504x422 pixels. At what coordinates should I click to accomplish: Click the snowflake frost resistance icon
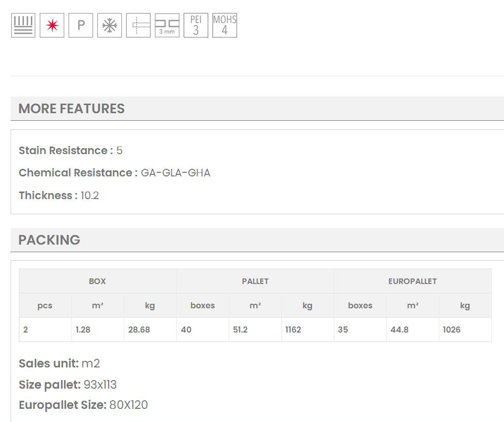[109, 25]
